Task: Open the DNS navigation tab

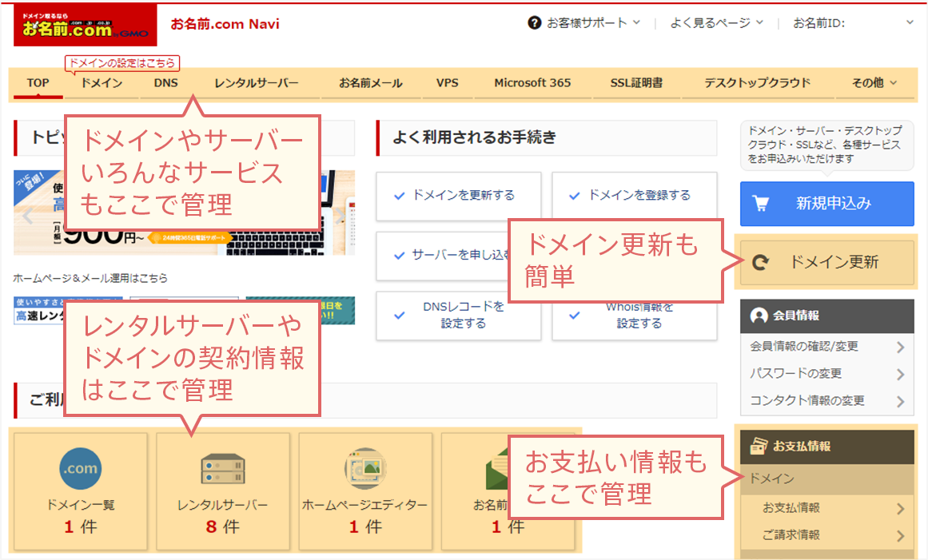Action: tap(165, 83)
